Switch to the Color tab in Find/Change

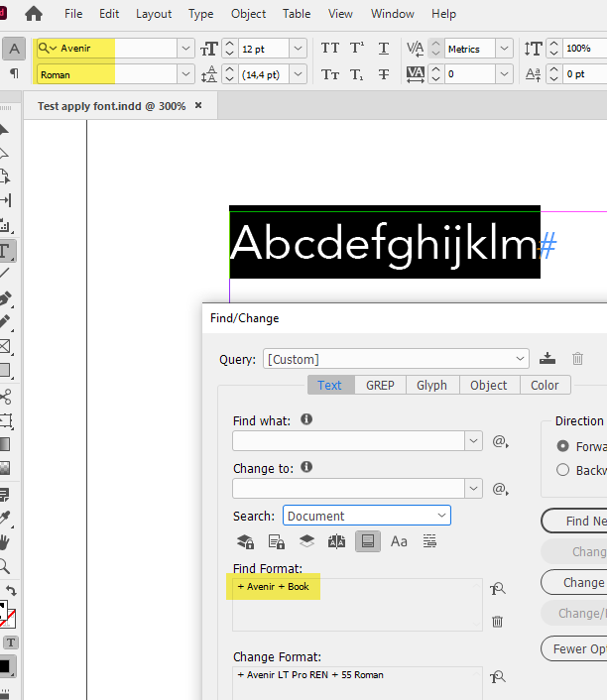click(x=545, y=385)
